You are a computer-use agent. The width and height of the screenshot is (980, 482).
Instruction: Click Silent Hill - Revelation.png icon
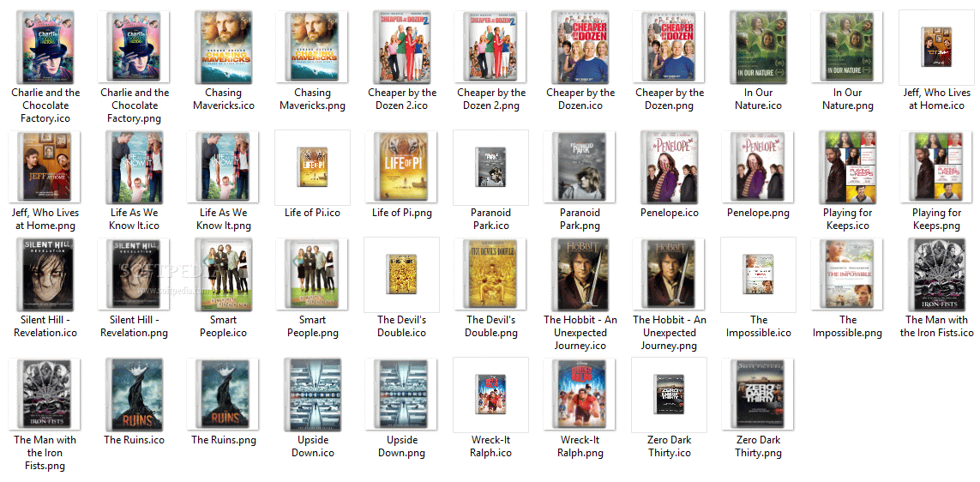[134, 274]
